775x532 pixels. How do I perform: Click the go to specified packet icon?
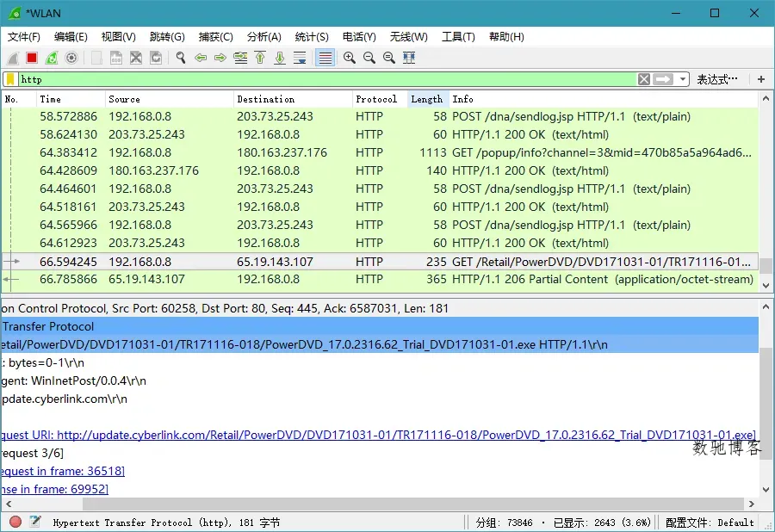241,58
